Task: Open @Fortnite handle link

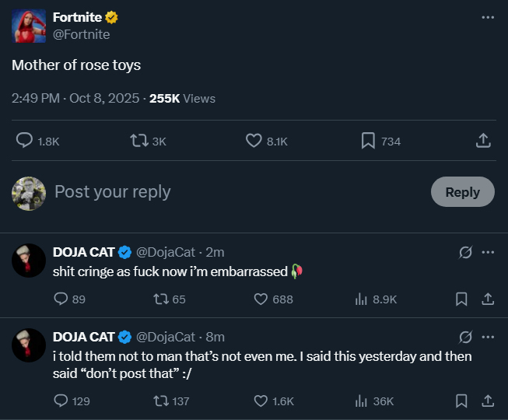Action: (81, 34)
